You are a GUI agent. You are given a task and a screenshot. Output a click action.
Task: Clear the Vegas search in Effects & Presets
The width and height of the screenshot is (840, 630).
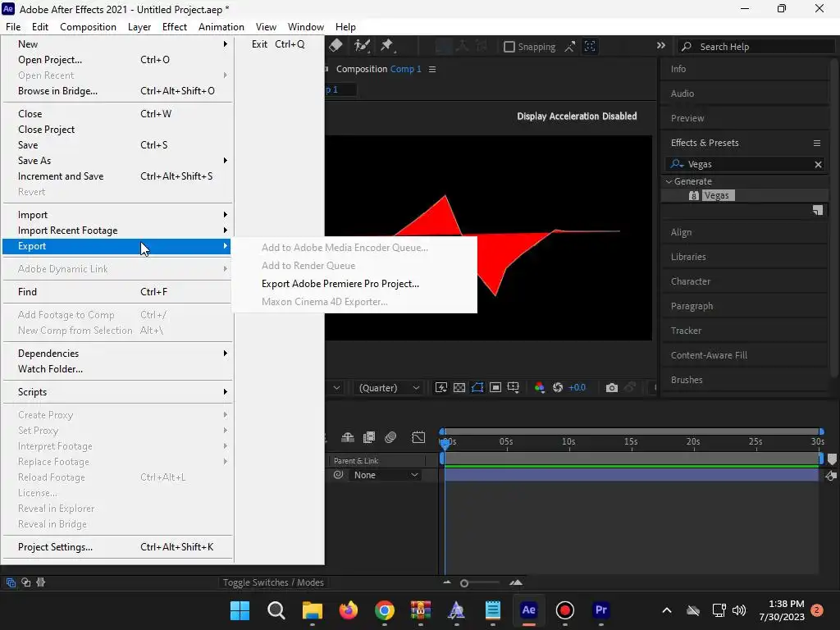818,164
